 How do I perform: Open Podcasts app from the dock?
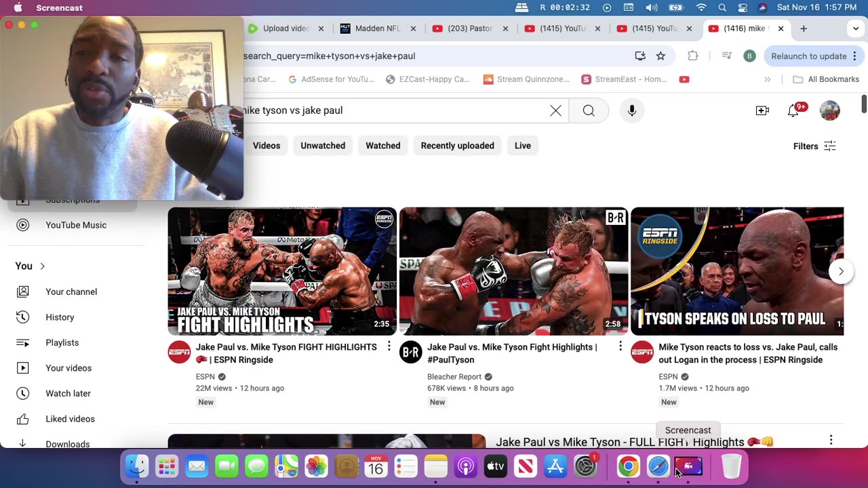click(466, 466)
